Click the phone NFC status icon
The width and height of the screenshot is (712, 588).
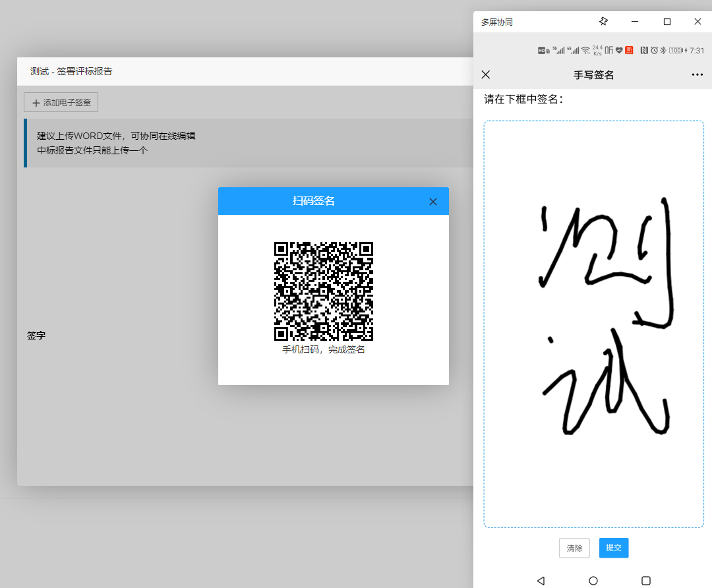pos(644,50)
